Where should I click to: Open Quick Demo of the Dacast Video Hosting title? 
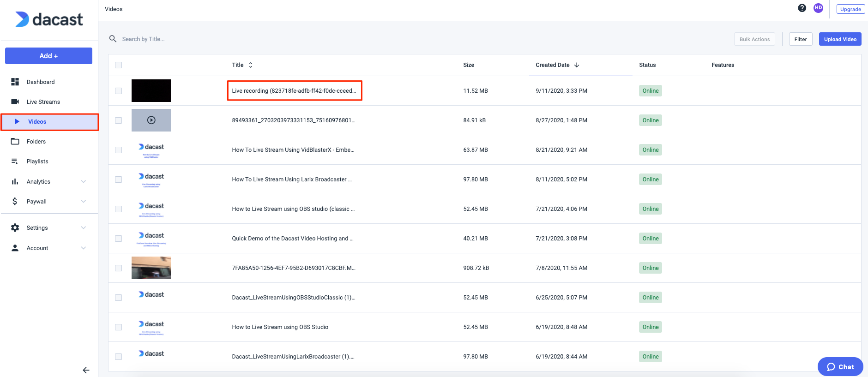coord(293,239)
